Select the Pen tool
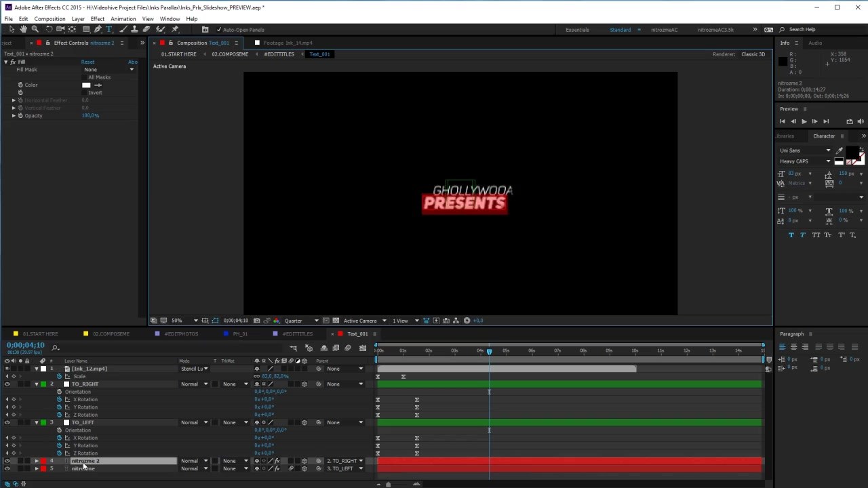This screenshot has height=488, width=868. 98,29
